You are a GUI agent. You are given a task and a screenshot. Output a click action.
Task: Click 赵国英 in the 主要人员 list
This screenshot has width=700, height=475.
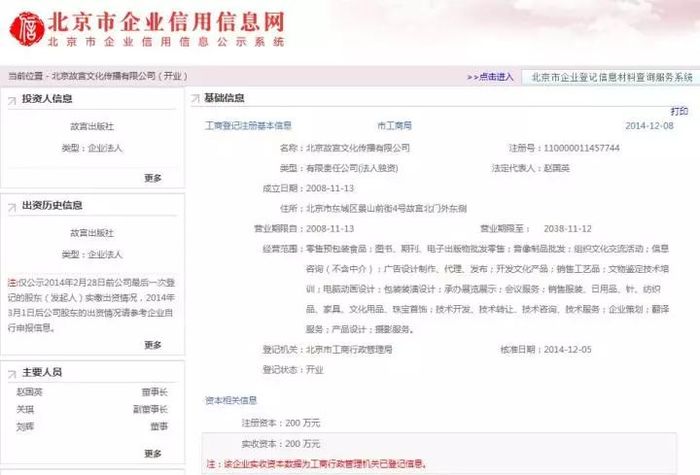click(29, 392)
